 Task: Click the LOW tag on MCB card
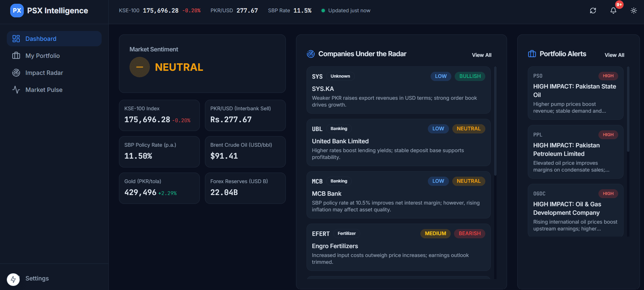[438, 181]
